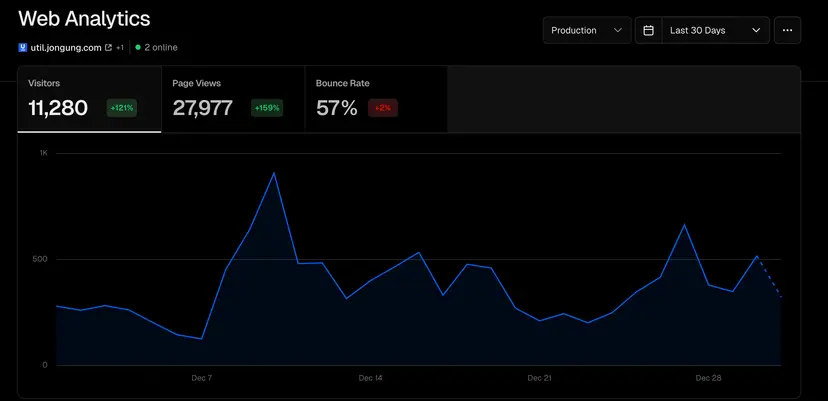Click the chevron on Production dropdown

[x=617, y=30]
